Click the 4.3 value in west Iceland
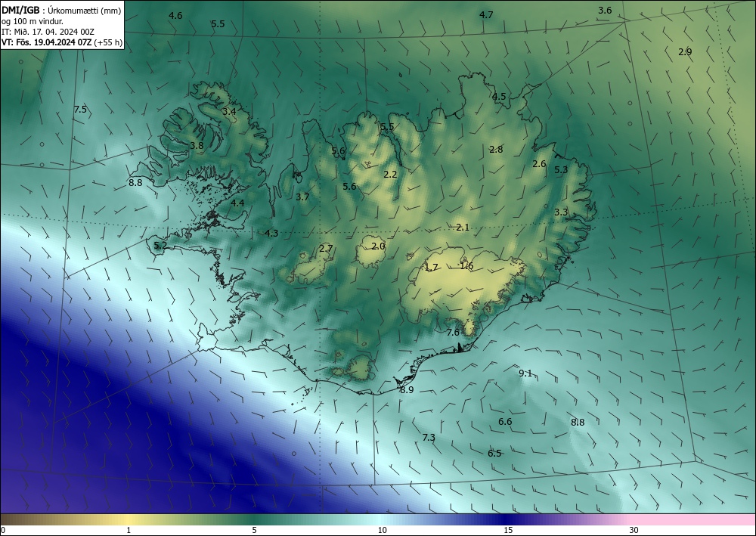The image size is (756, 536). click(x=271, y=234)
